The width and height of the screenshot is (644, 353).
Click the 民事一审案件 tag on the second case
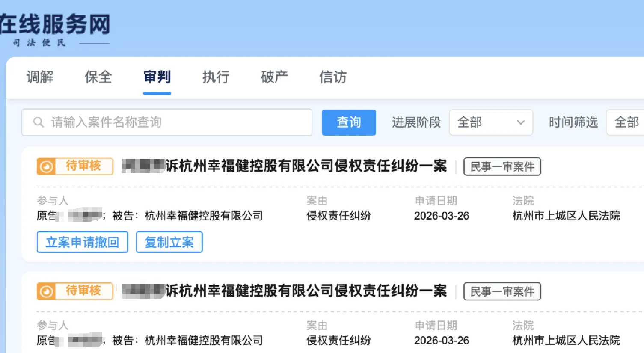pyautogui.click(x=502, y=292)
